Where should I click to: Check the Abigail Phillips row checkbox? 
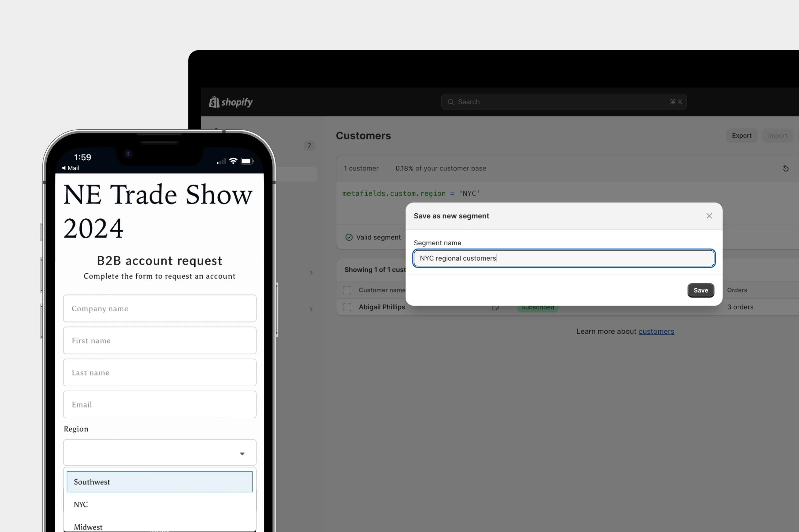tap(347, 307)
